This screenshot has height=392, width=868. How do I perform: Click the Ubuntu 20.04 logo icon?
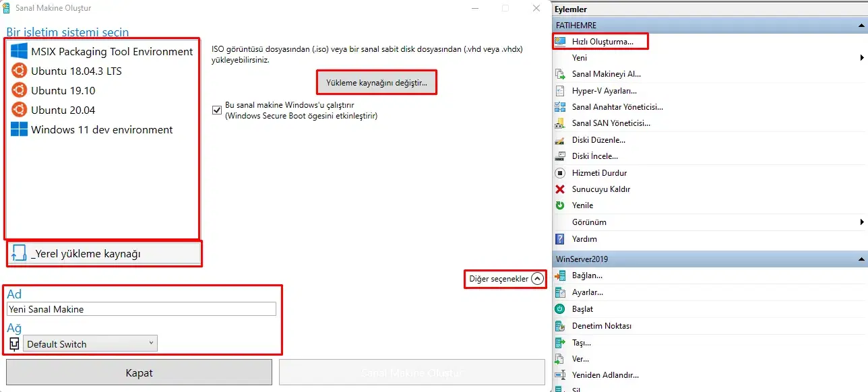click(19, 110)
